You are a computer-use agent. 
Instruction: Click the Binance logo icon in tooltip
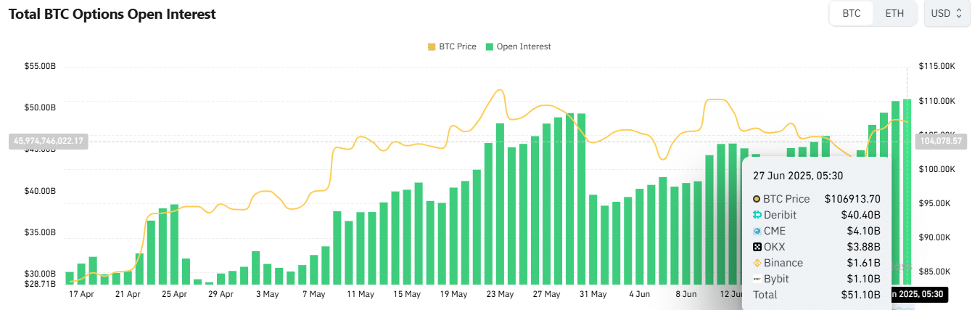click(757, 263)
